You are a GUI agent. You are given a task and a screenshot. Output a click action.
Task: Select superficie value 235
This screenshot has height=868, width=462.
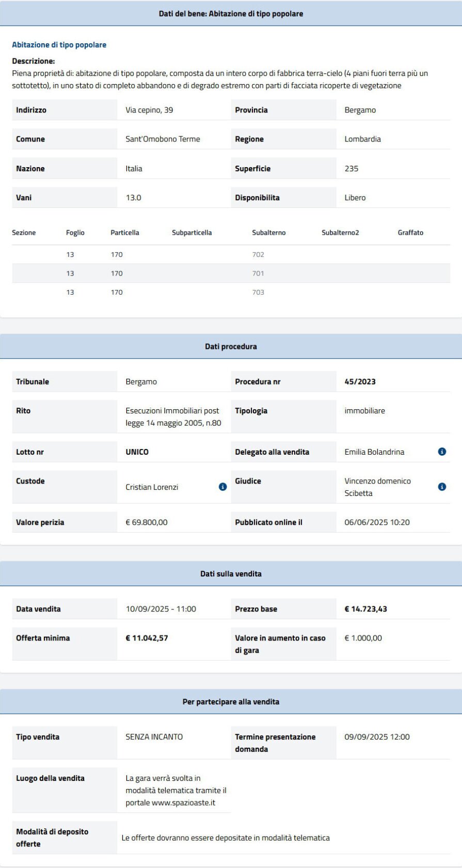pyautogui.click(x=351, y=168)
